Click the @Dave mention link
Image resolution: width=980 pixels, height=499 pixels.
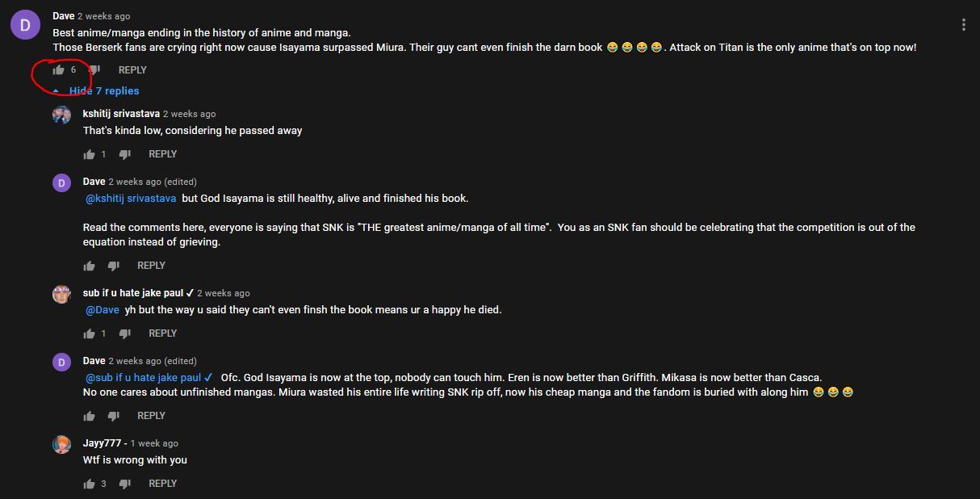coord(103,310)
